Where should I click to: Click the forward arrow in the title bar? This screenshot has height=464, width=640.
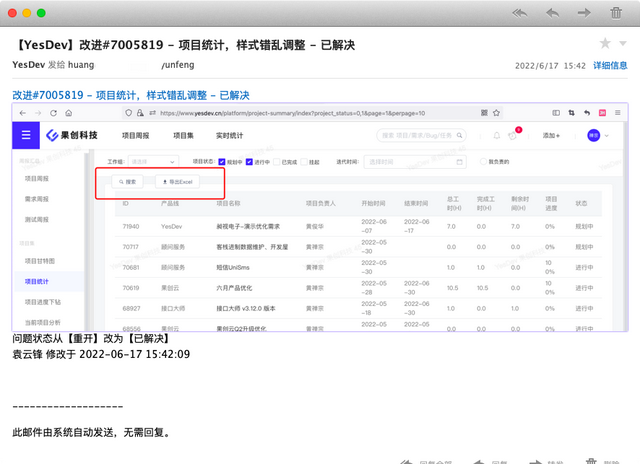[x=584, y=13]
